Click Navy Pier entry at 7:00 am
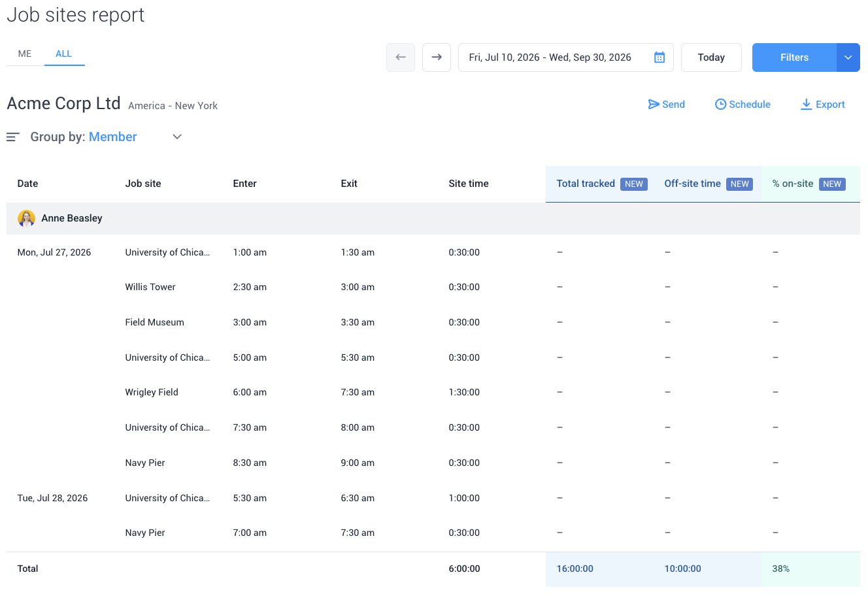868x596 pixels. pos(145,533)
